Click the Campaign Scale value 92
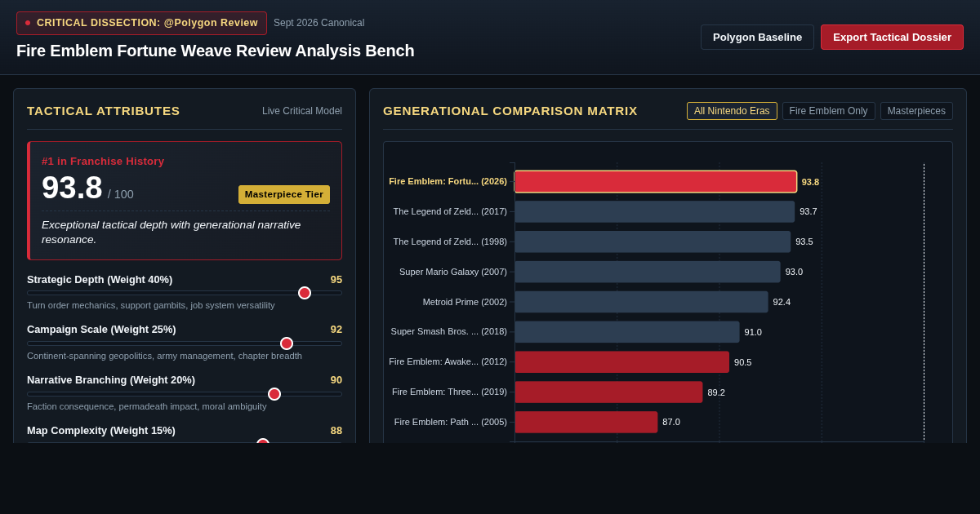The width and height of the screenshot is (980, 514). coord(336,330)
